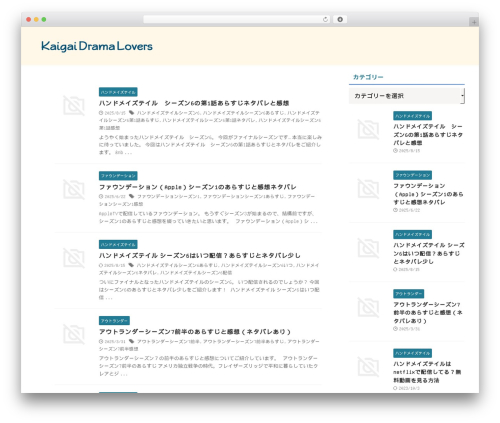Click clock date icon of first main post
Screen dimensions: 500x423
coord(101,113)
